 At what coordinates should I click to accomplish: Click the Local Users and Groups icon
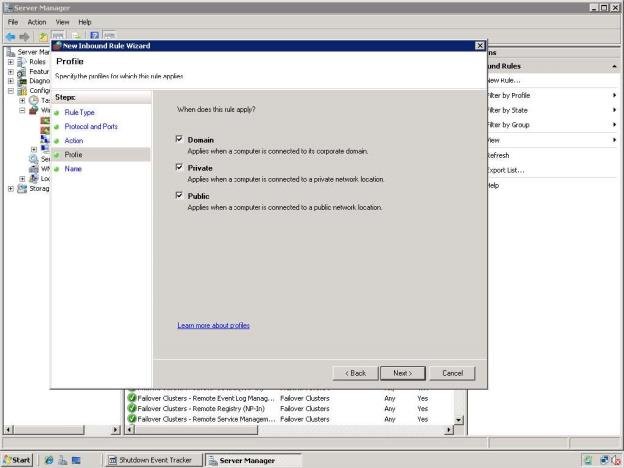tap(34, 178)
